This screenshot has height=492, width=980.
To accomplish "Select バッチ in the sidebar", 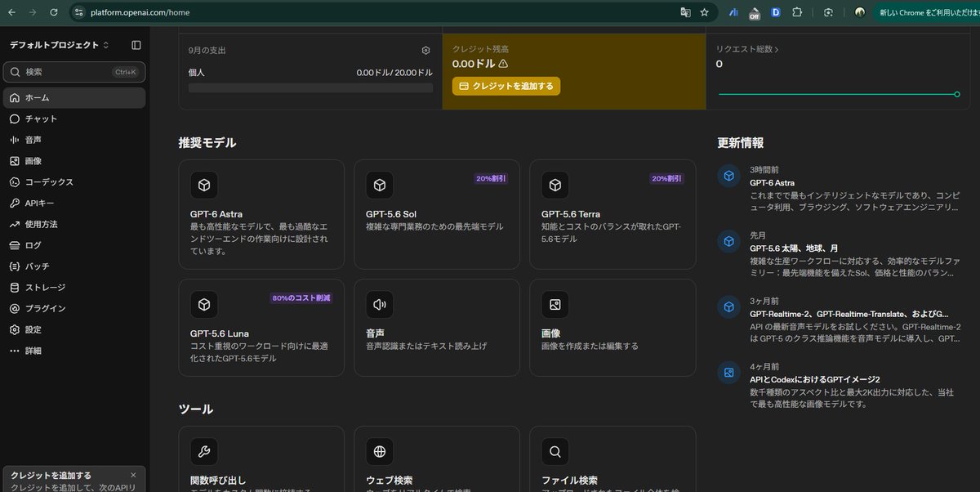I will (x=74, y=266).
